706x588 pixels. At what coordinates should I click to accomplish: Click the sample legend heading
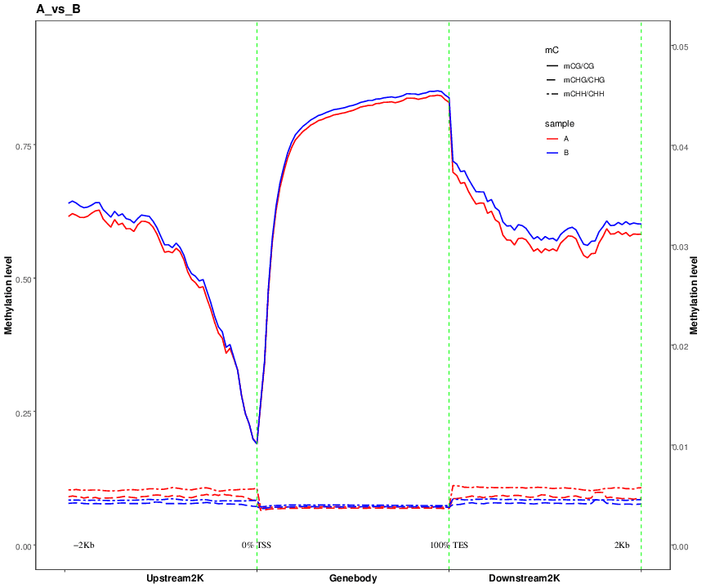pos(559,123)
